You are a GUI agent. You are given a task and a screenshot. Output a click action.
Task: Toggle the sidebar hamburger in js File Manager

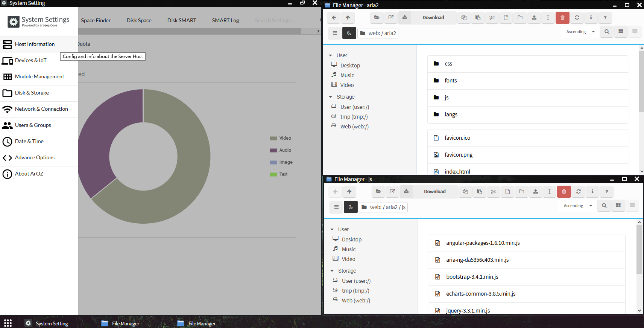[x=336, y=207]
